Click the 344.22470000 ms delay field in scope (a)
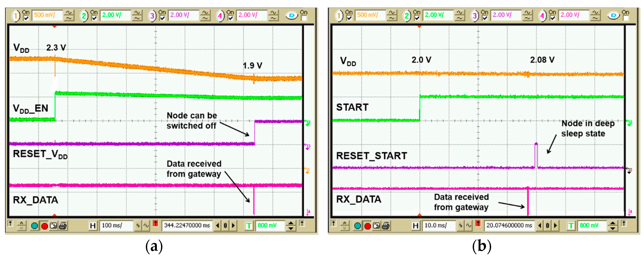Image resolution: width=644 pixels, height=260 pixels. click(x=187, y=226)
